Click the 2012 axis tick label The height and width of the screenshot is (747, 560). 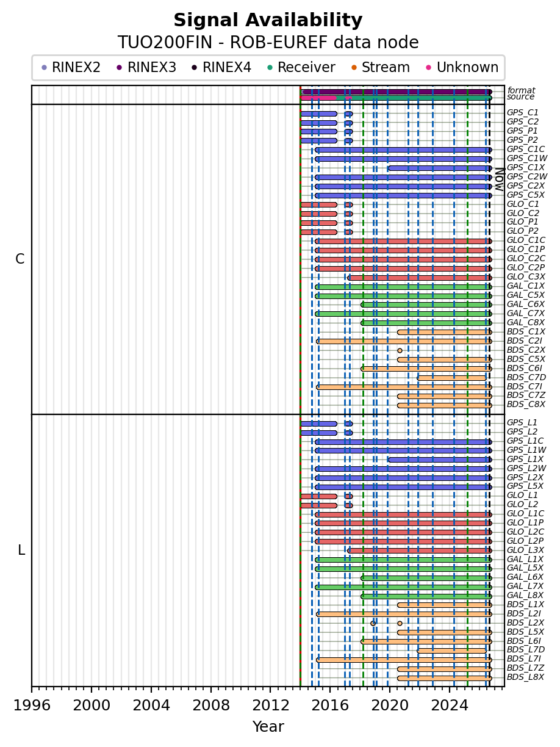(271, 706)
